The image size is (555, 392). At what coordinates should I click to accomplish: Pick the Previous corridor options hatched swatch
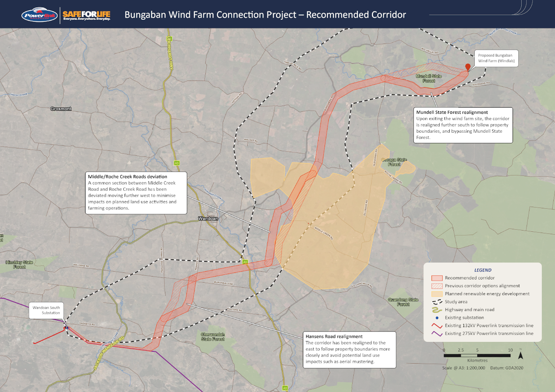(437, 286)
